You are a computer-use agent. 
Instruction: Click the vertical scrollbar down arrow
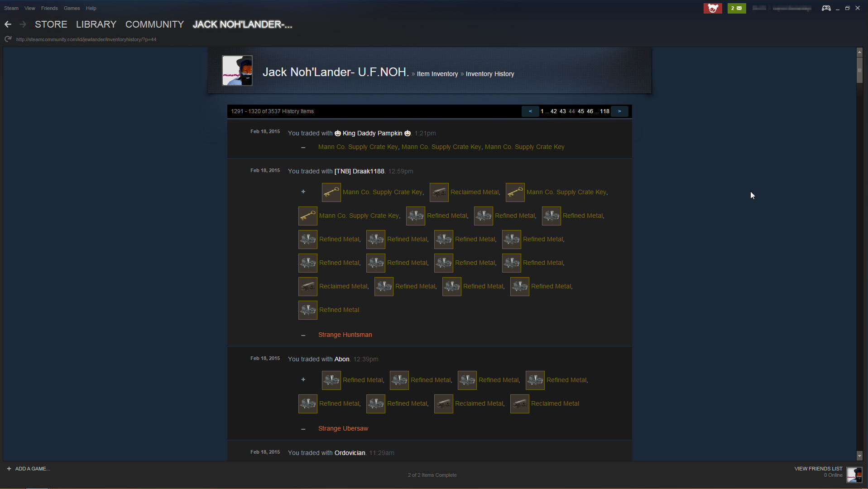click(859, 455)
